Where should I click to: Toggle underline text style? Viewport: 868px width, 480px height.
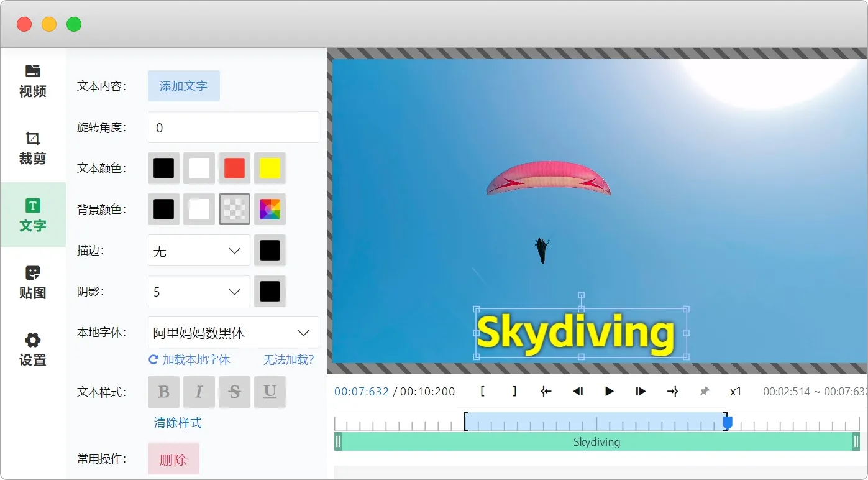click(x=270, y=392)
